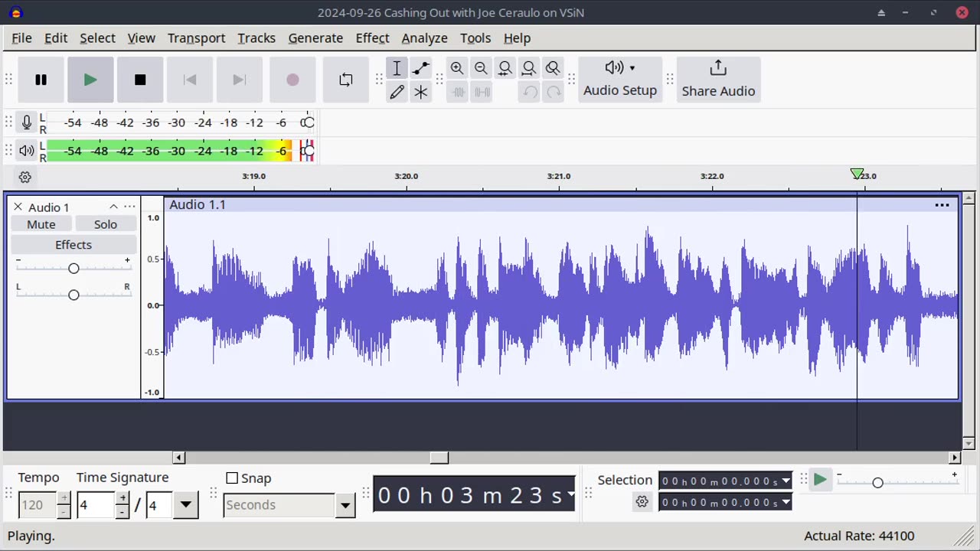Click the Record button
This screenshot has height=551, width=980.
click(292, 80)
